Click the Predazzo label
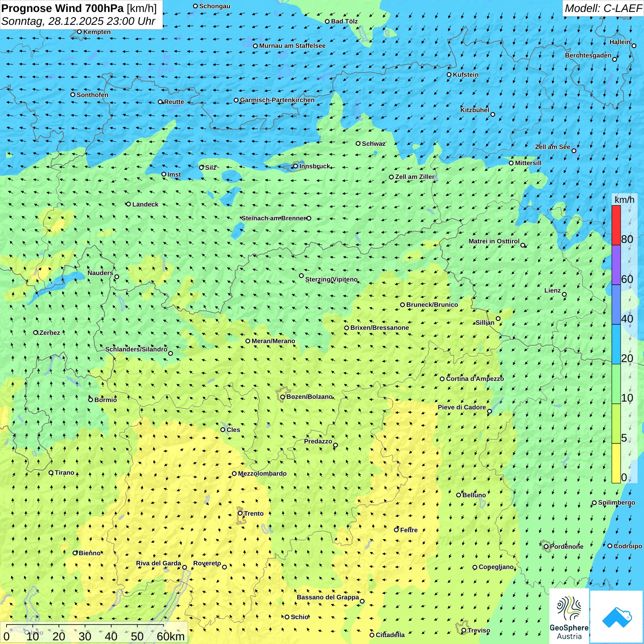The width and height of the screenshot is (644, 644). (x=318, y=441)
